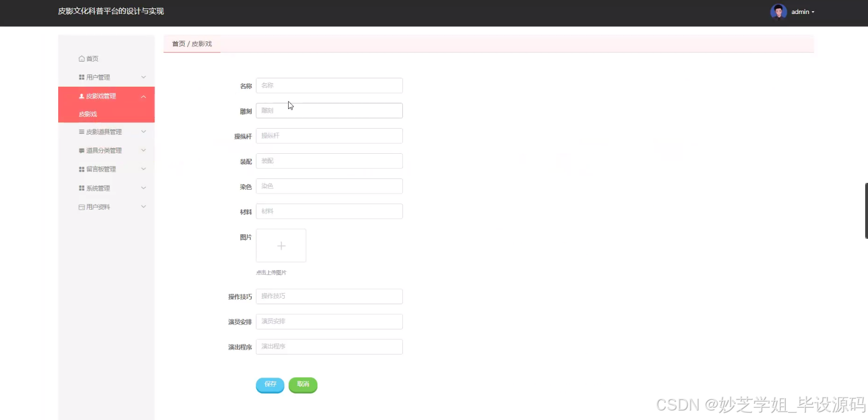Viewport: 868px width, 420px height.
Task: Click the 取消 button
Action: point(303,385)
